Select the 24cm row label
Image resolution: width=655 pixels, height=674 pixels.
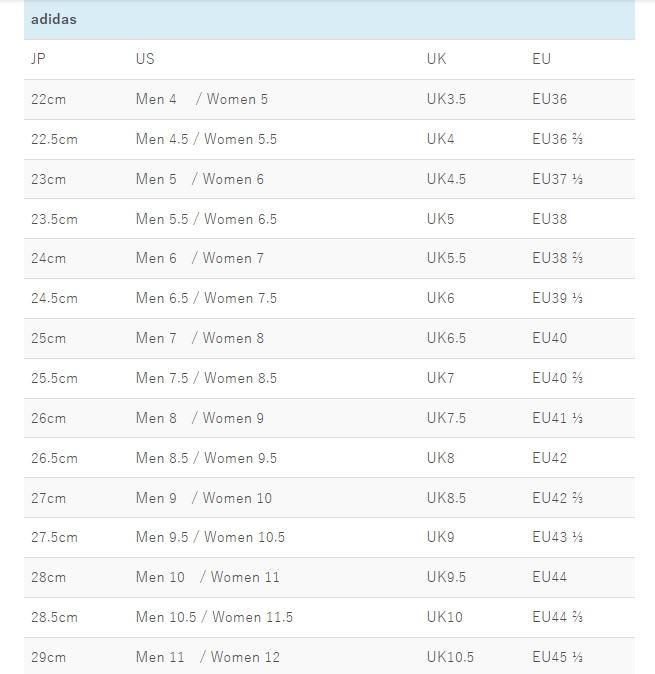48,258
